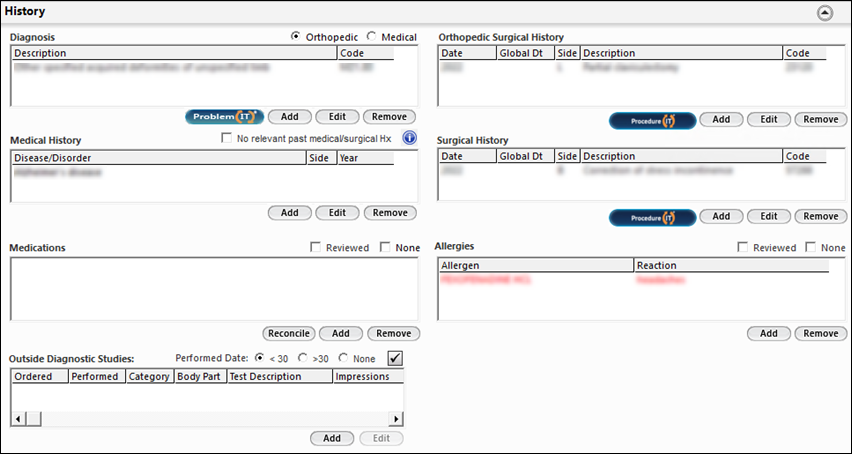The width and height of the screenshot is (852, 454).
Task: Click the Reaction column header
Action: pyautogui.click(x=731, y=266)
